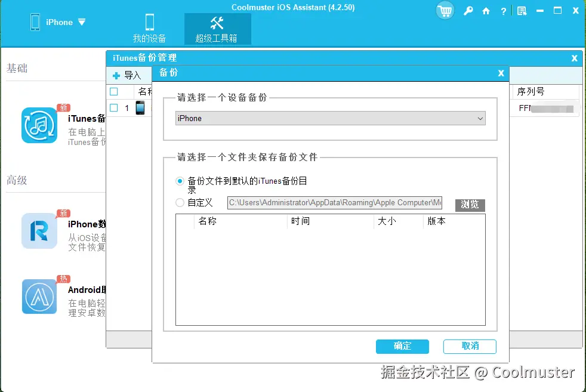
Task: Switch to the 超级工具箱 tab
Action: (x=217, y=29)
